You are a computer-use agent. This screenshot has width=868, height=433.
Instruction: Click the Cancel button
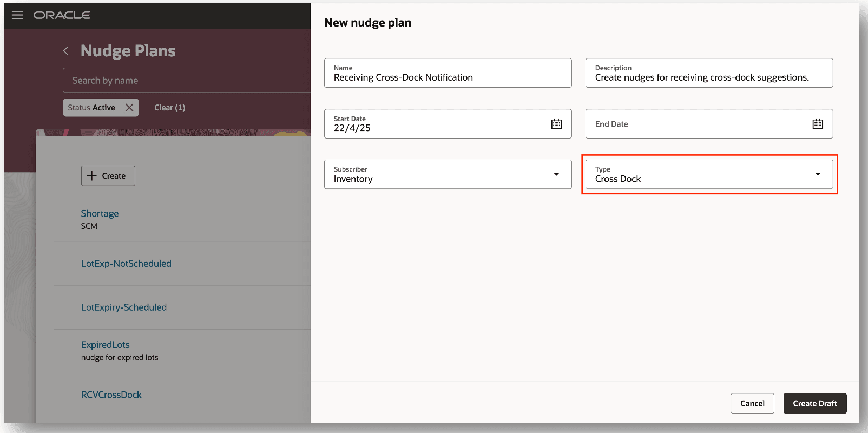coord(752,403)
